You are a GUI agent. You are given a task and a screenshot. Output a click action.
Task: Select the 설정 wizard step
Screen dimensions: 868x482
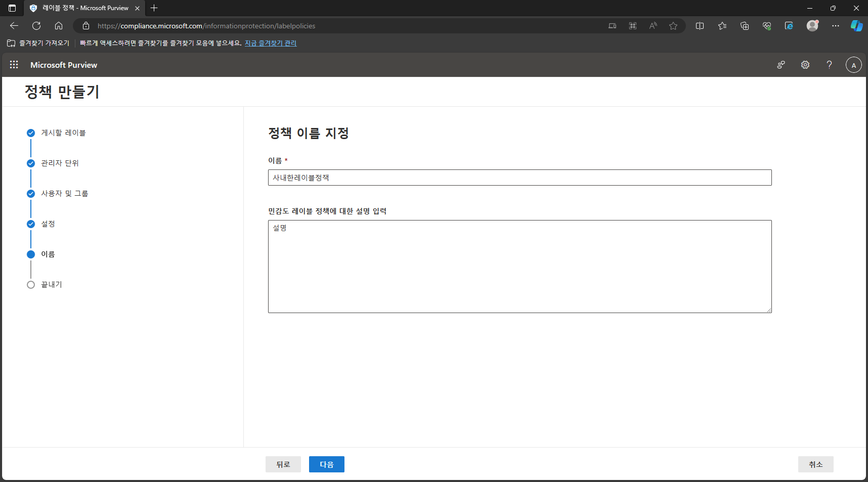pos(48,224)
